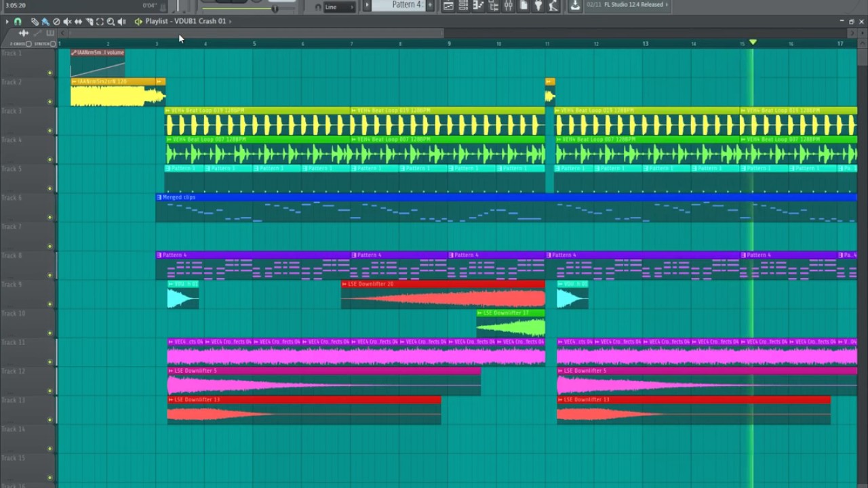Image resolution: width=868 pixels, height=488 pixels.
Task: Mute Track 3 with its green dot
Action: [50, 131]
